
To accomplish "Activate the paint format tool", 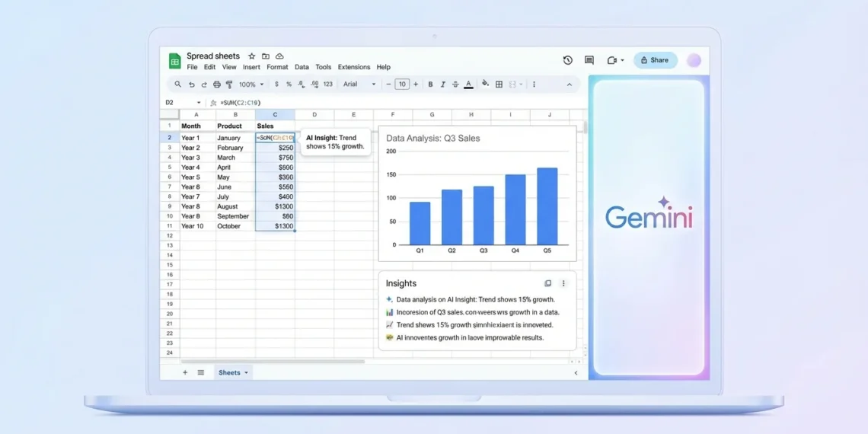I will click(x=229, y=85).
